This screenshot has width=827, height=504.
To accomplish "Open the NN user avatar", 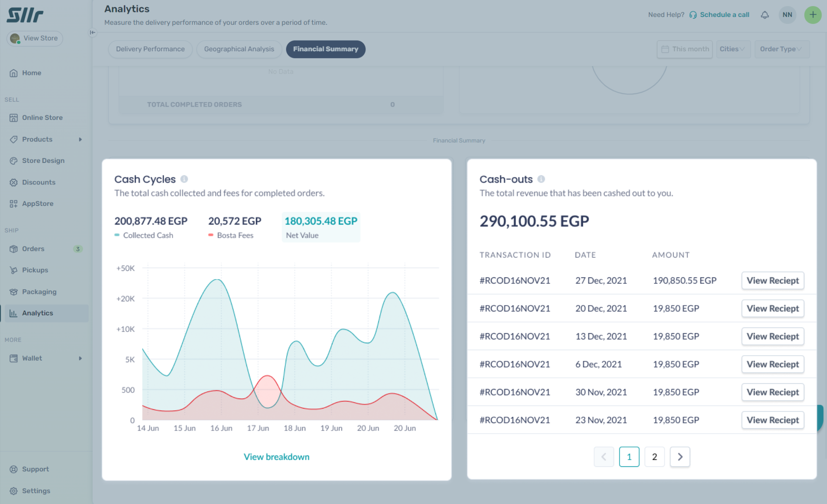I will click(x=787, y=15).
